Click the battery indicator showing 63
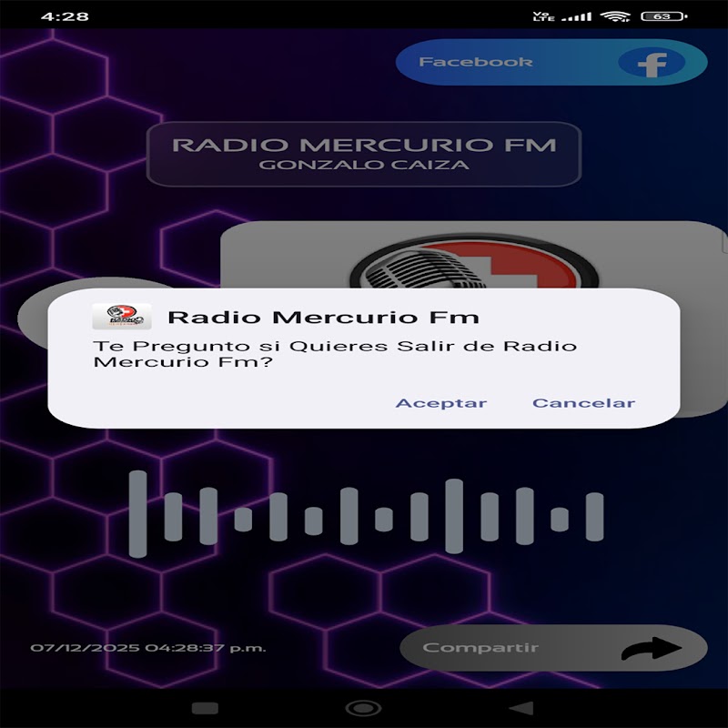Viewport: 728px width, 728px height. pyautogui.click(x=664, y=16)
